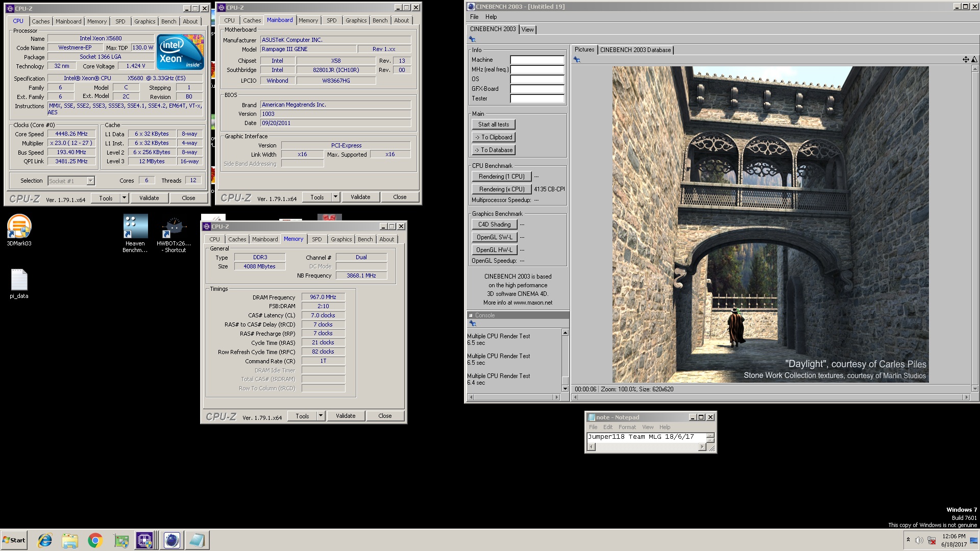Run Rendering (x CPU) benchmark

pos(502,189)
